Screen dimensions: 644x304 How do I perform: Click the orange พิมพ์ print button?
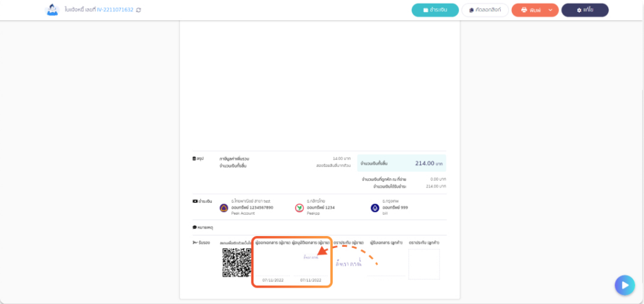coord(531,10)
